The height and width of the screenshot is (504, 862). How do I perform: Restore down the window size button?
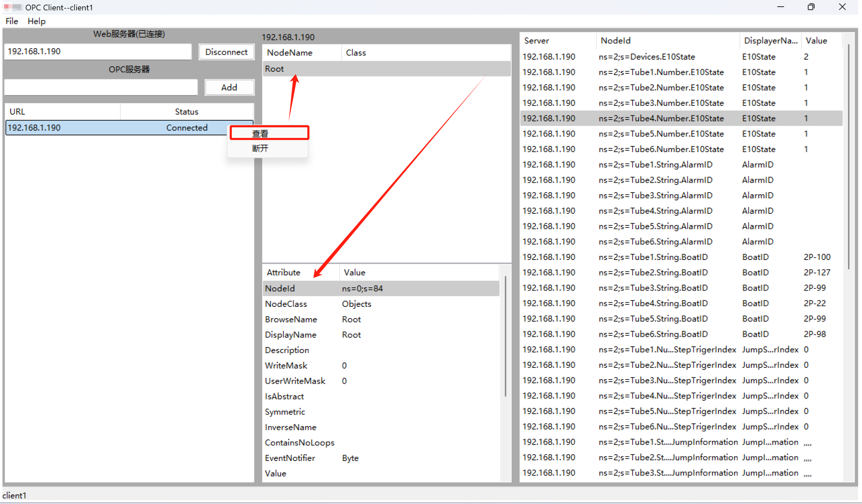point(811,7)
